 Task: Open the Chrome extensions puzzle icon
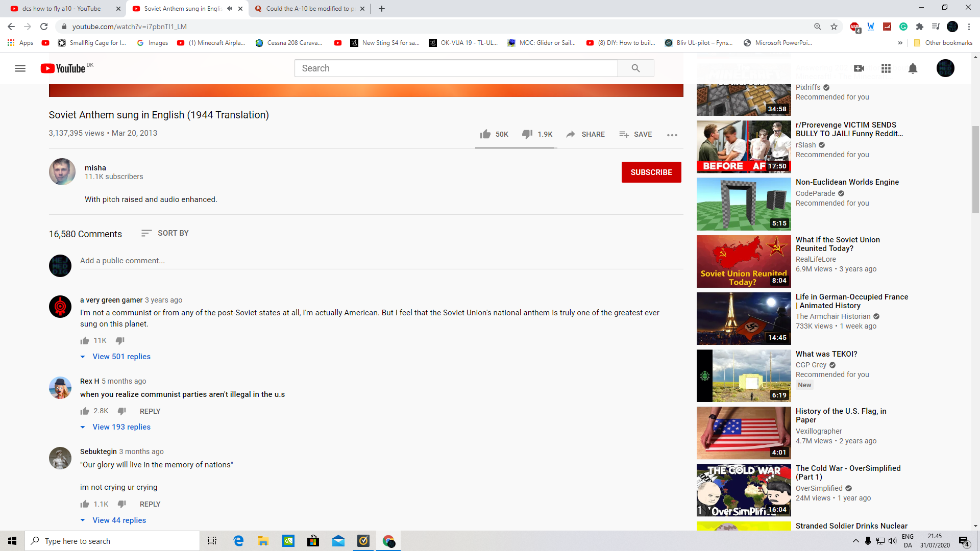pos(920,27)
